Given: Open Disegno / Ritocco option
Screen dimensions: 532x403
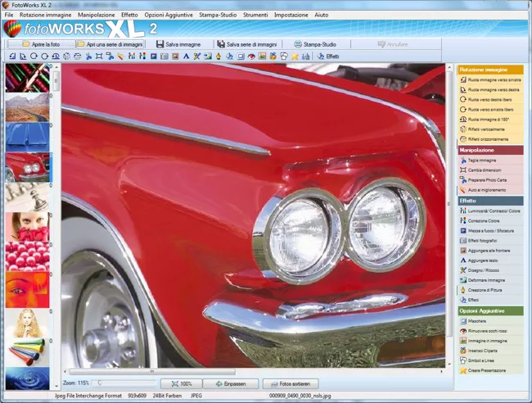Looking at the screenshot, I should [x=490, y=270].
